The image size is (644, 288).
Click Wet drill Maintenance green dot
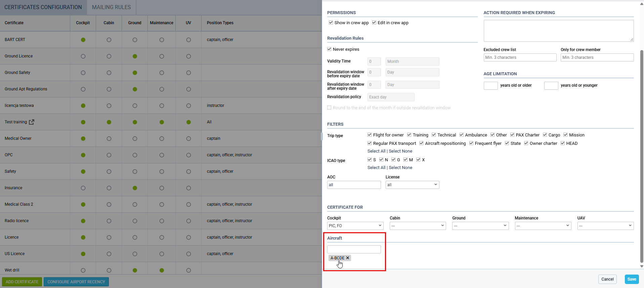(162, 270)
